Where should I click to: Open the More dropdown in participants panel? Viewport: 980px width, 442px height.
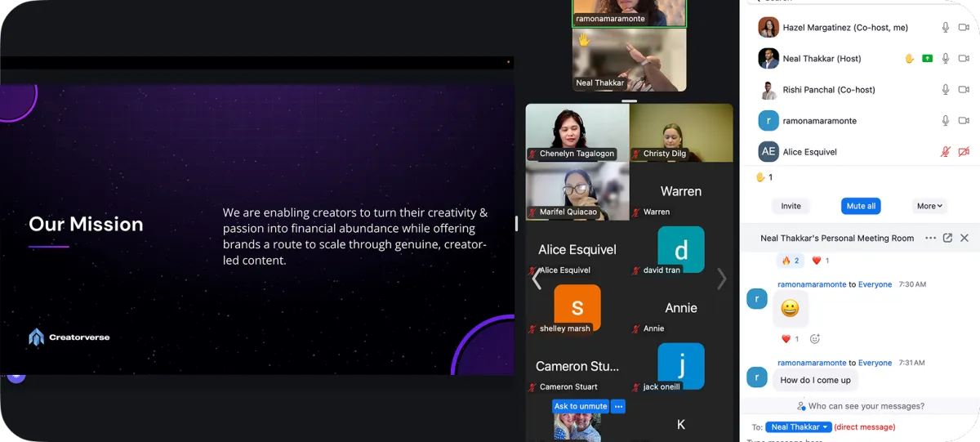coord(930,206)
